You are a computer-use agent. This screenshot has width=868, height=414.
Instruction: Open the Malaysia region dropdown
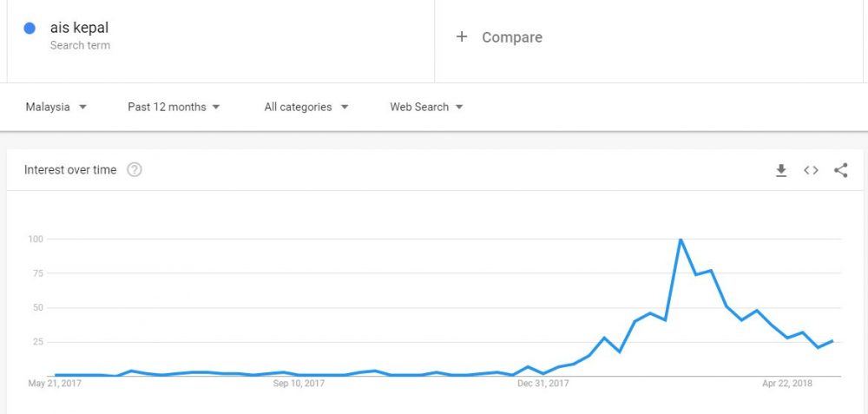tap(56, 107)
